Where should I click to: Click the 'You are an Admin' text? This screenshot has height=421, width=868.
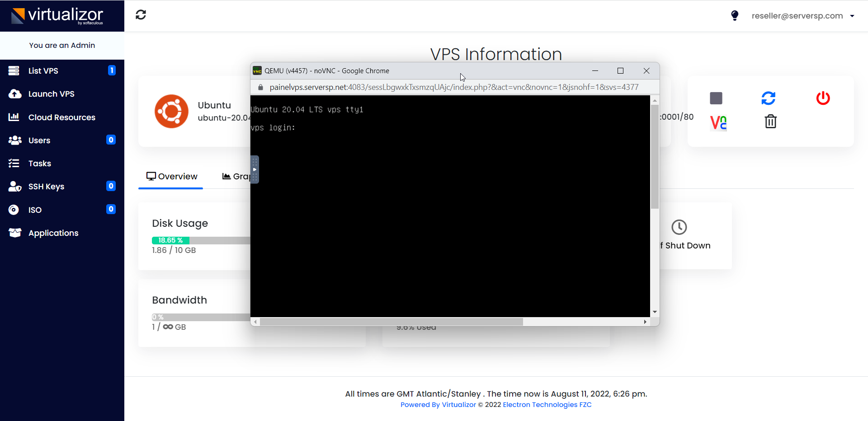[x=62, y=45]
